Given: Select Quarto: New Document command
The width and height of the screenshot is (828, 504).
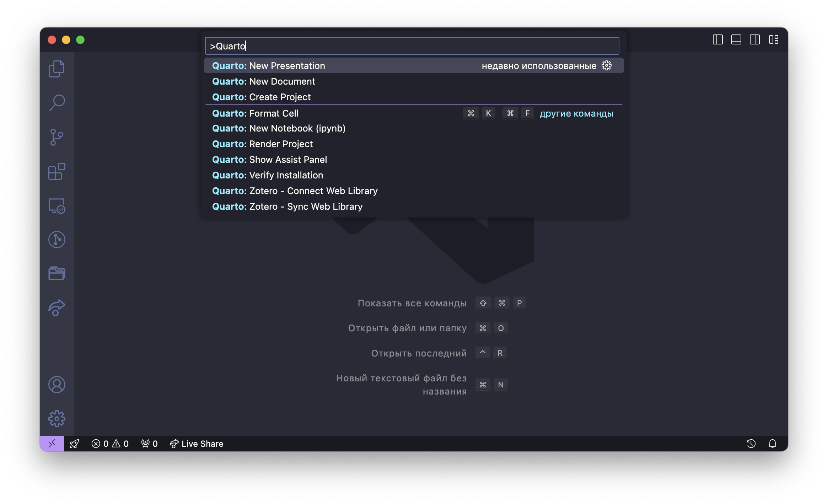Looking at the screenshot, I should point(414,81).
